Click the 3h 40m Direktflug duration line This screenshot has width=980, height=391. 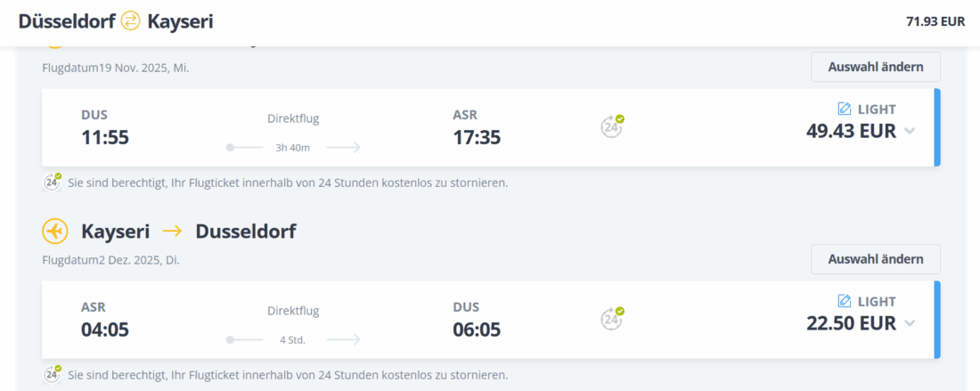(293, 147)
